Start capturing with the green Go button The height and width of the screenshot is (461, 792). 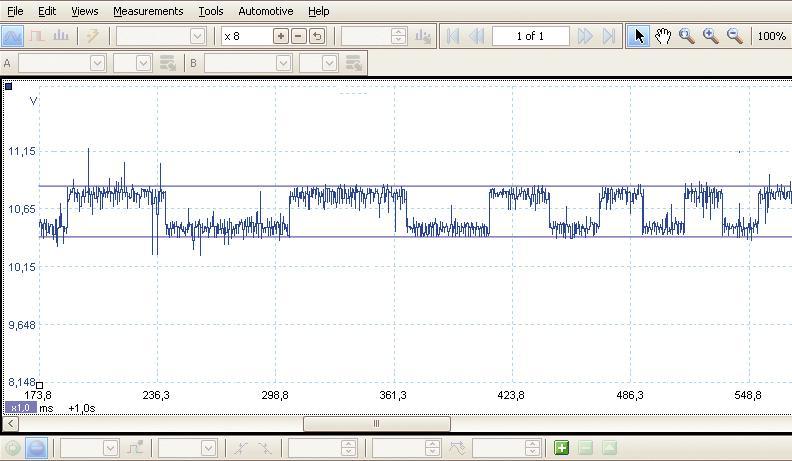tap(12, 448)
